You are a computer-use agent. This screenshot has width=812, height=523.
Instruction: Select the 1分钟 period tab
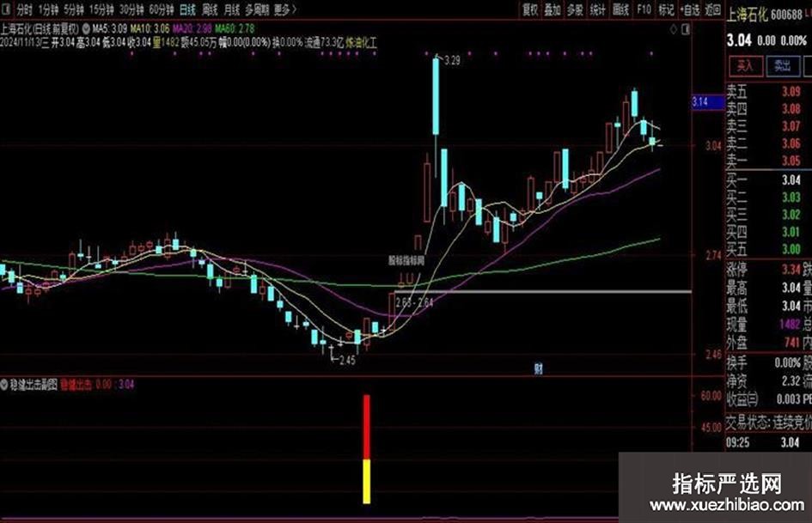[x=49, y=9]
